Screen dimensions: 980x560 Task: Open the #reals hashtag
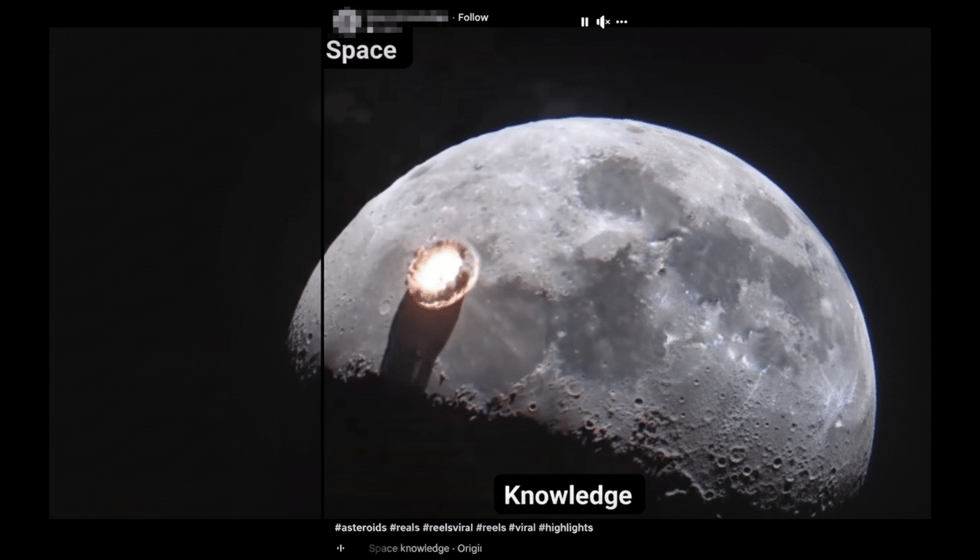405,527
